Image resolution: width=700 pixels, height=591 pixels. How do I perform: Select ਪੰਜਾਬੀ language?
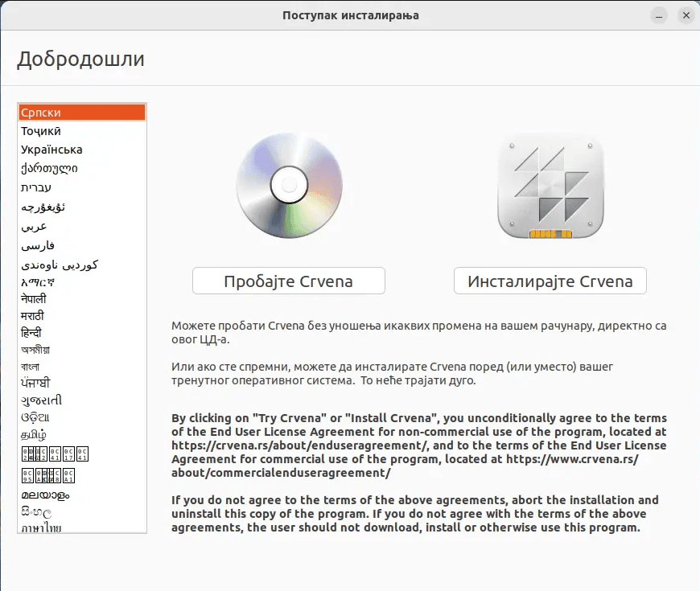(x=82, y=384)
